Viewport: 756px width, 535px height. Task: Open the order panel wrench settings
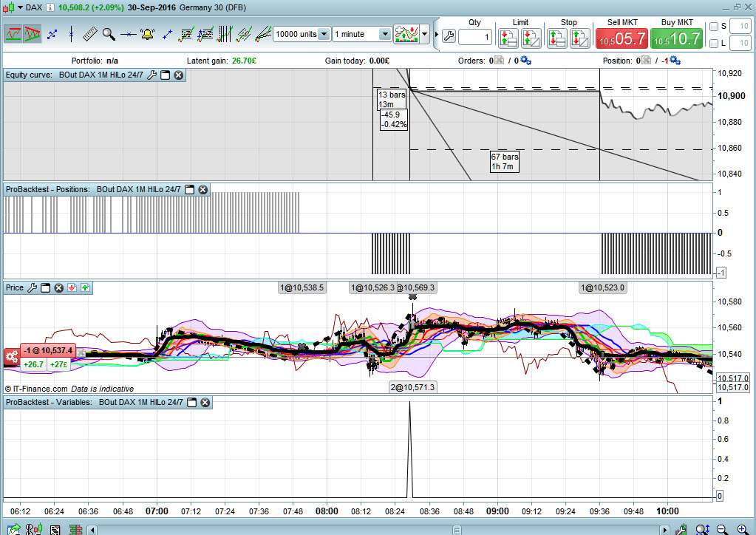point(449,36)
